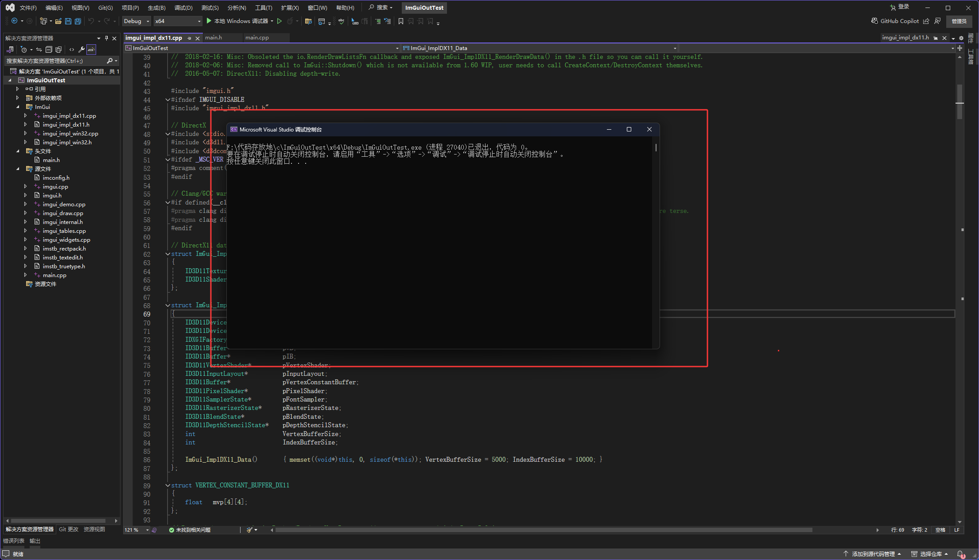Open the ImGuiOutTest scope dropdown
Image resolution: width=979 pixels, height=560 pixels.
tap(262, 48)
